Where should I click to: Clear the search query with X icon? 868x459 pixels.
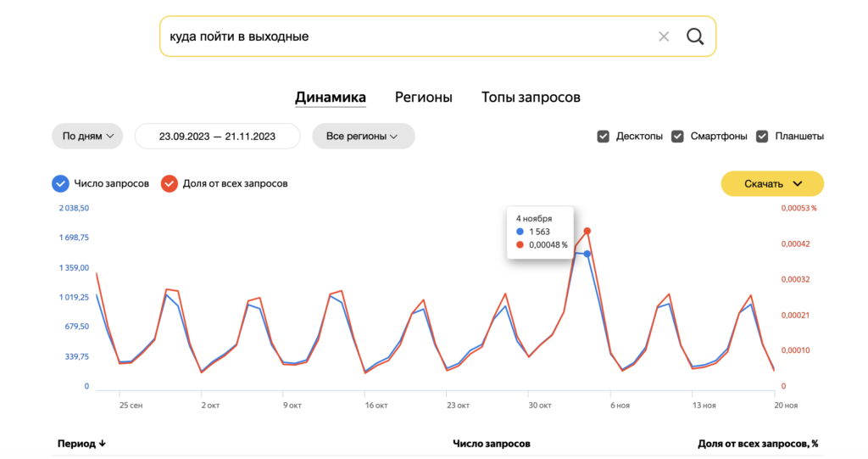click(x=664, y=36)
